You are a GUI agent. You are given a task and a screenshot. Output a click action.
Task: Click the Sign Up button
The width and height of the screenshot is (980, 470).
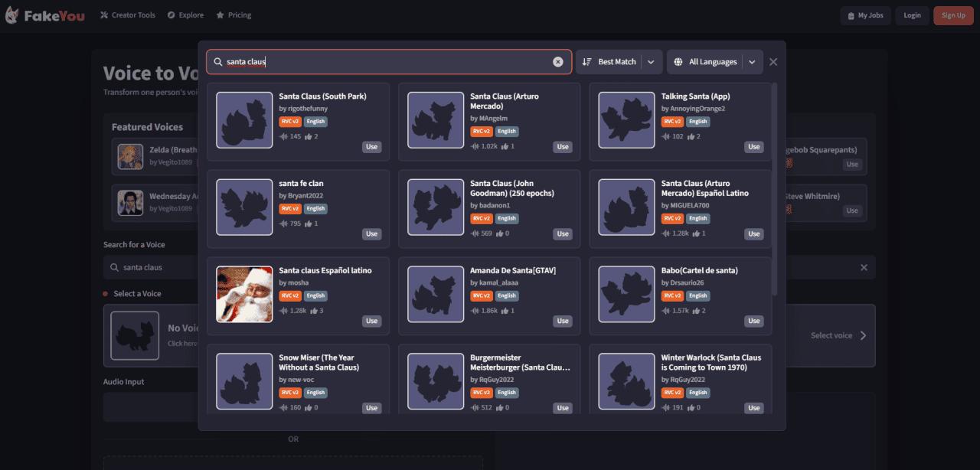953,15
